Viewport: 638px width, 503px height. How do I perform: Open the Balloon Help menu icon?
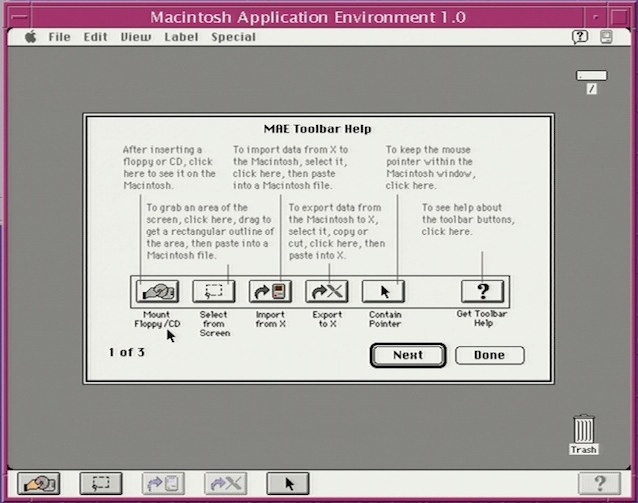coord(580,37)
